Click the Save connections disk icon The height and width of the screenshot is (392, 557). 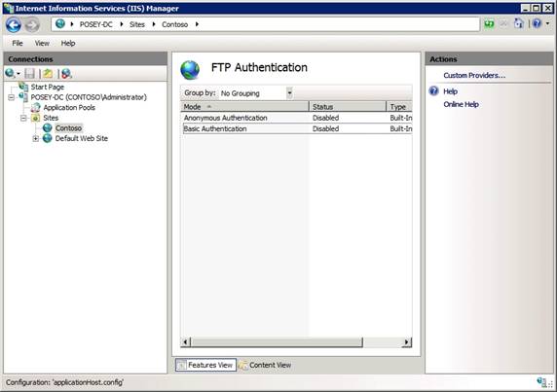tap(30, 73)
